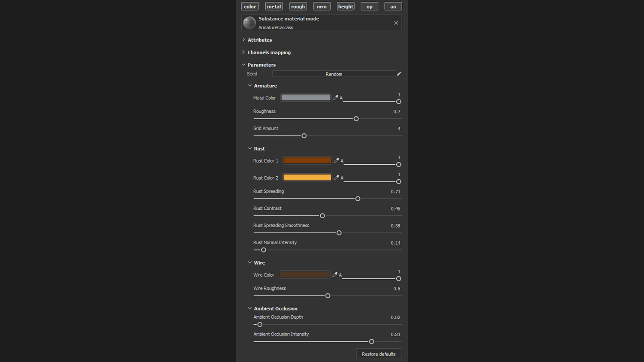Click the Rust Spreading slider handle
Viewport: 644px width, 362px height.
tap(358, 199)
